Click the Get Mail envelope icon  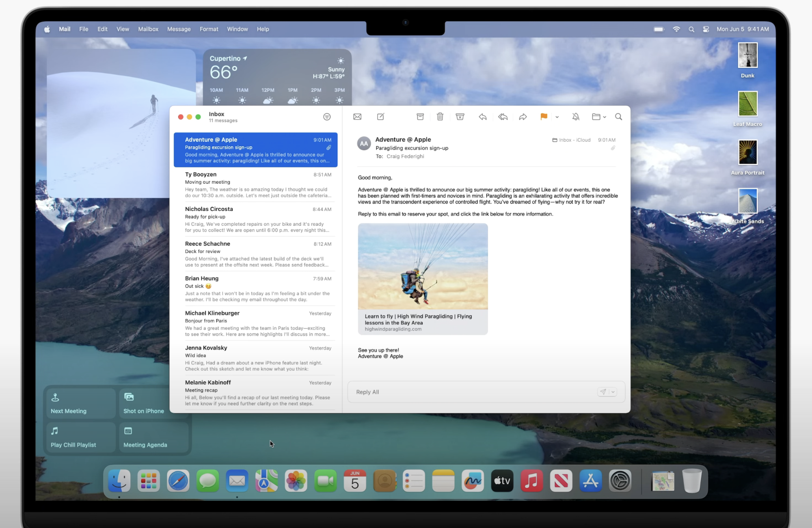pos(357,117)
